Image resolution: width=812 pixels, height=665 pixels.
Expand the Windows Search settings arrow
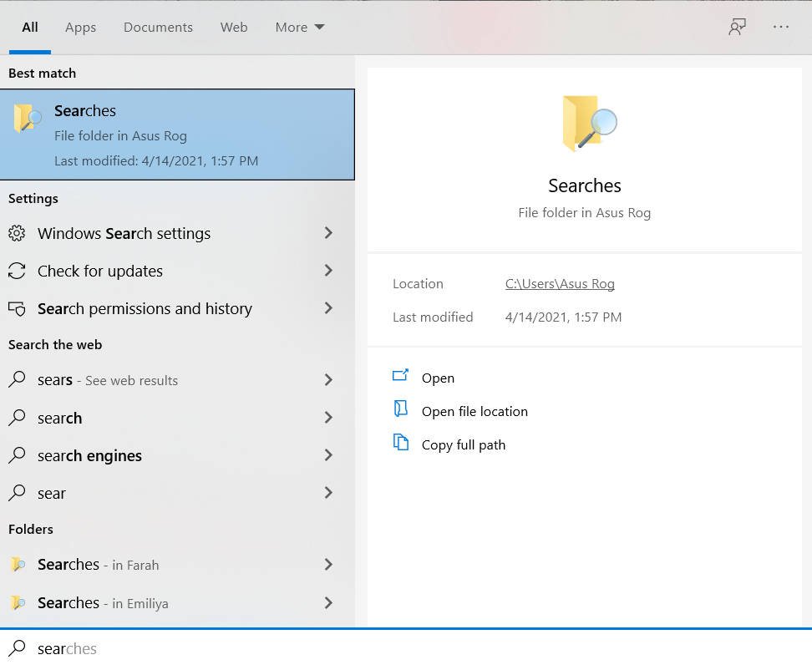coord(328,233)
